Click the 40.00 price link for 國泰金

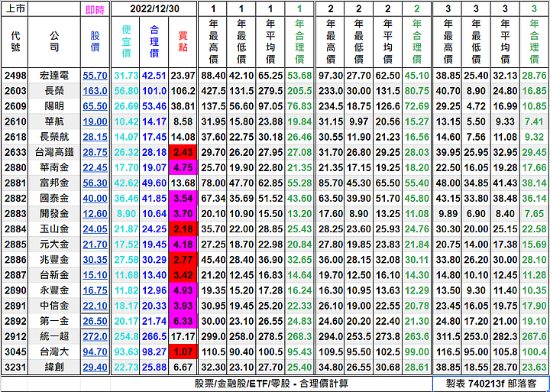pyautogui.click(x=95, y=198)
